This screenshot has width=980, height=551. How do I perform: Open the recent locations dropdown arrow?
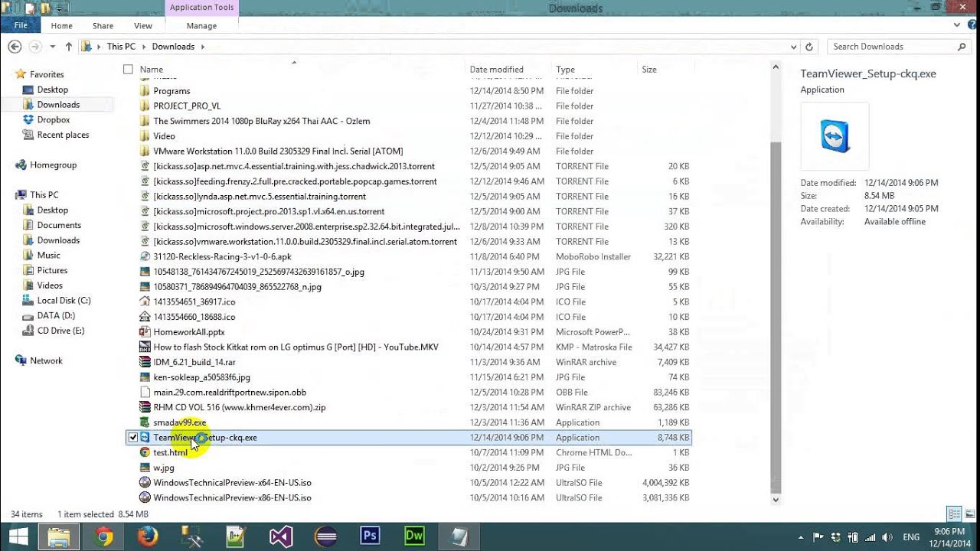pos(53,47)
